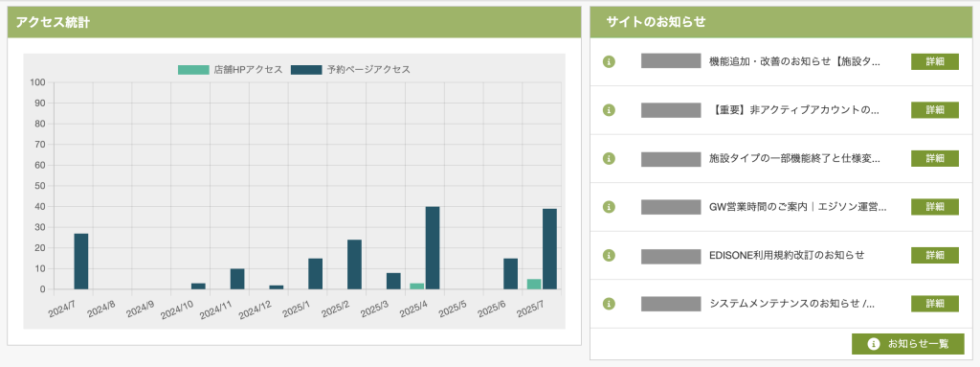
Task: Click the 2025/7 green 店舗HPアクセス bar
Action: 534,285
